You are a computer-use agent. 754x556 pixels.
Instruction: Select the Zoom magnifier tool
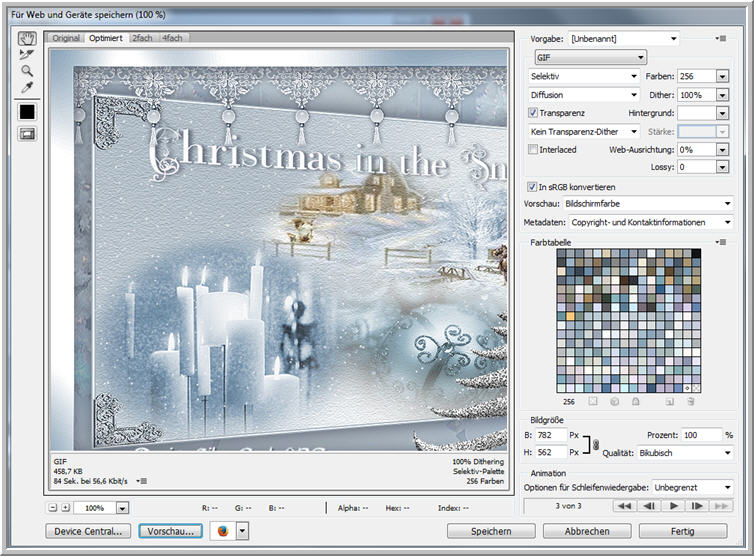pyautogui.click(x=27, y=71)
